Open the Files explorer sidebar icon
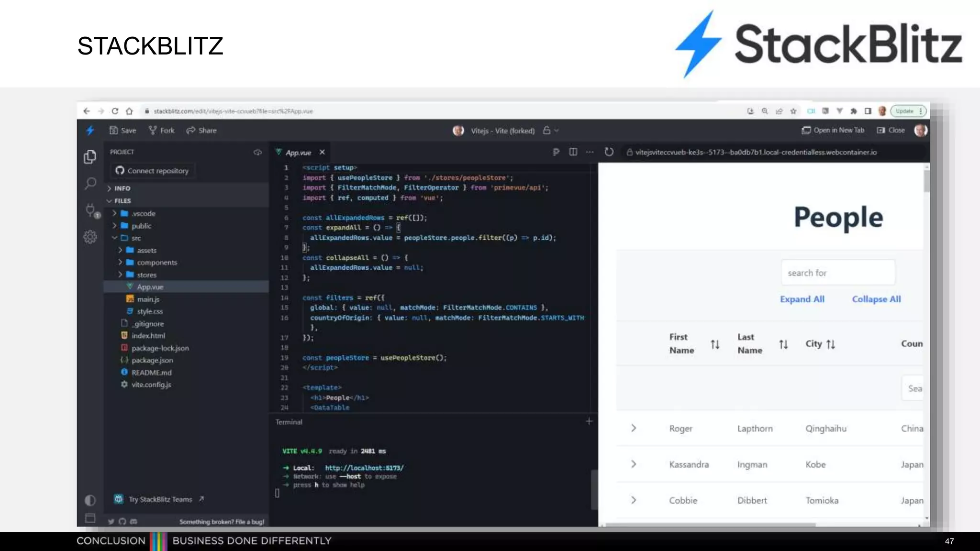The width and height of the screenshot is (980, 551). coord(90,157)
